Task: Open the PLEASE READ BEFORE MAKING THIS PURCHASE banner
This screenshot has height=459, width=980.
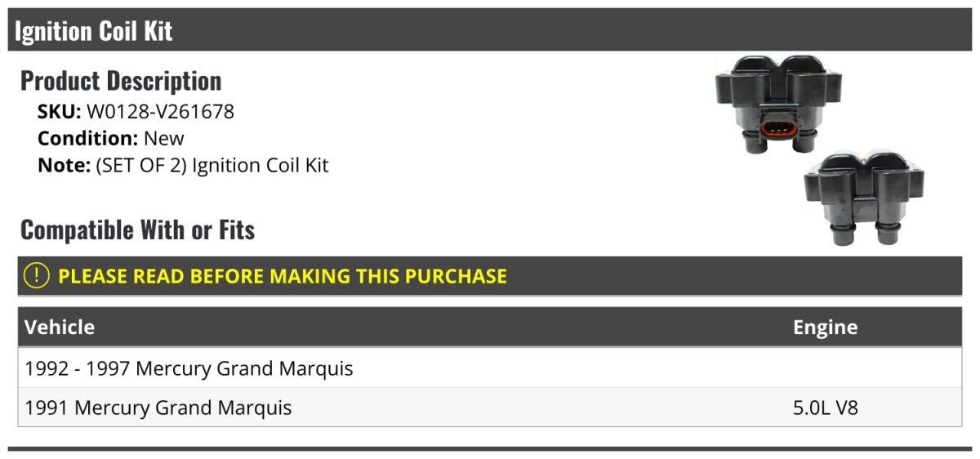Action: coord(490,276)
